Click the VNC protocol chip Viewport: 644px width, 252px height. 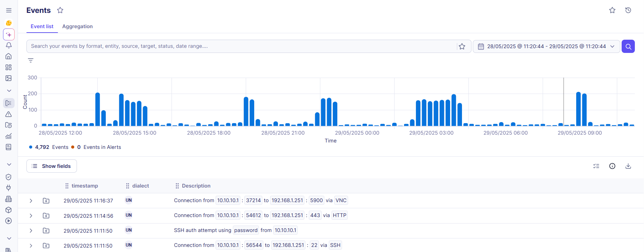pyautogui.click(x=341, y=200)
